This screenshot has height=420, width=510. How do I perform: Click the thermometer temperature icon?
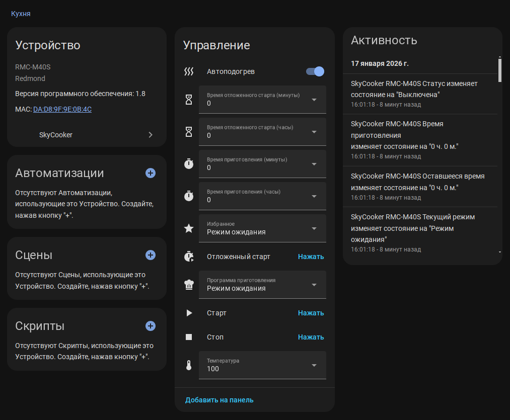[x=189, y=365]
